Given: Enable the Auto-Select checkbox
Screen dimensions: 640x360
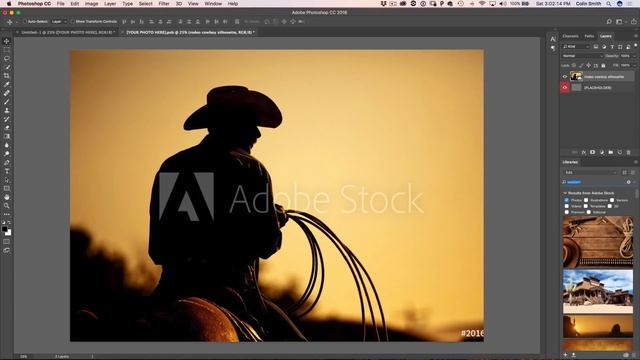Looking at the screenshot, I should click(x=25, y=22).
